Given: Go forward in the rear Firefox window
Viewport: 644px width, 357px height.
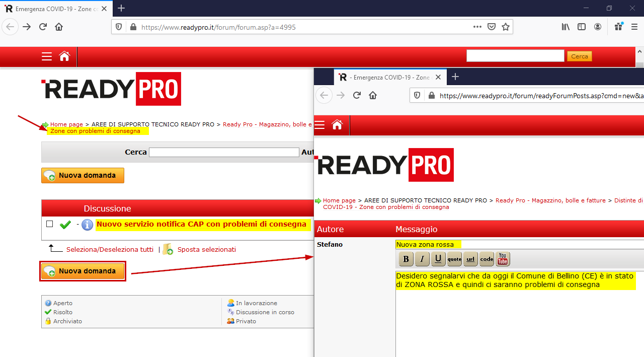Looking at the screenshot, I should [27, 27].
